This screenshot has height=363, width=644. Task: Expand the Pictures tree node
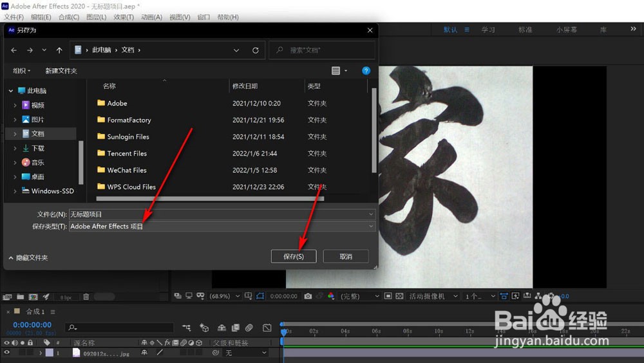tap(15, 120)
